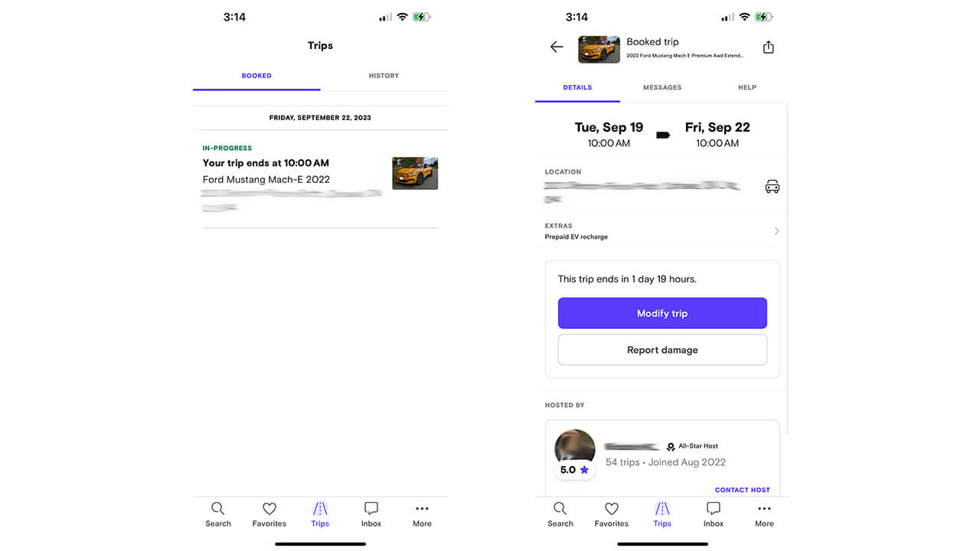
Task: Select the Booked tab
Action: (x=256, y=76)
